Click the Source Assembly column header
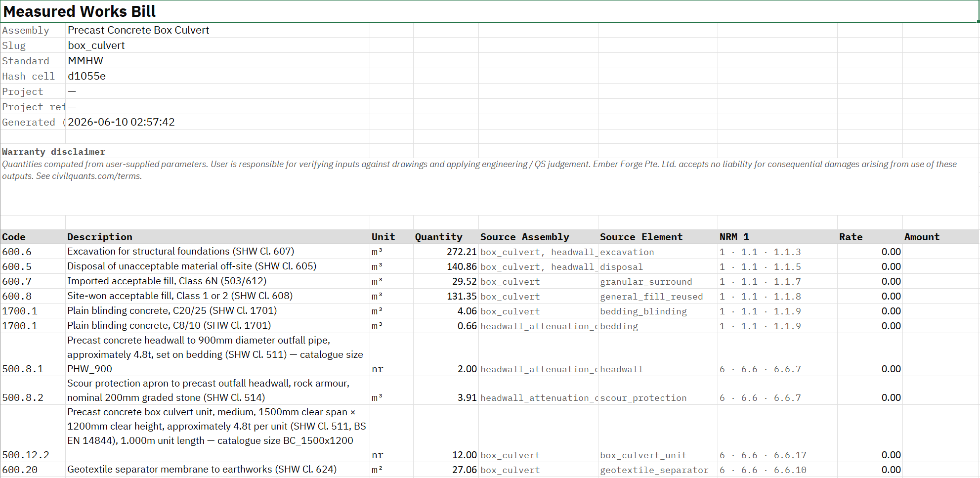Screen dimensions: 980x478 pos(538,237)
